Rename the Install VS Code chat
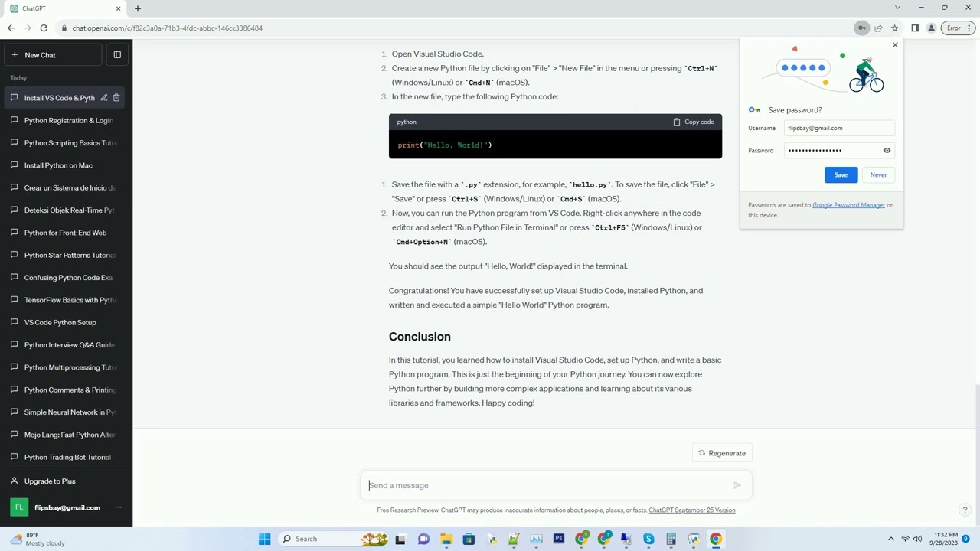The image size is (980, 551). coord(103,98)
